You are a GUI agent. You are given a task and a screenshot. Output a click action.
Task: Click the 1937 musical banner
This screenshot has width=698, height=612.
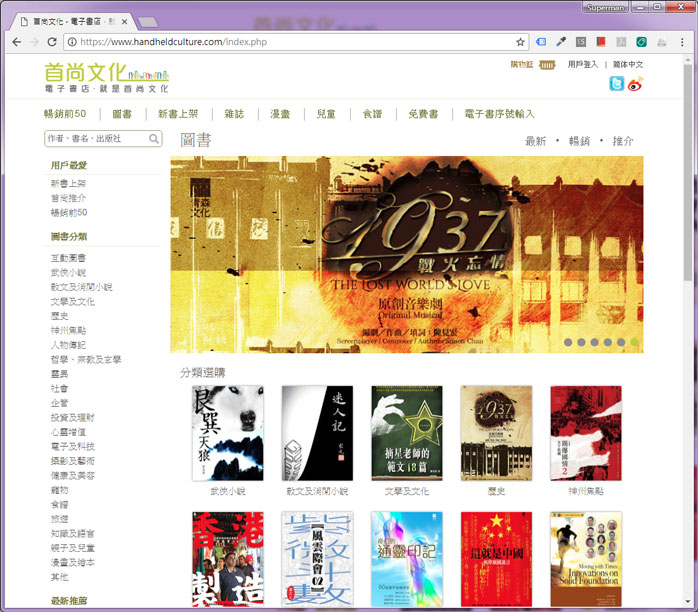click(x=407, y=255)
